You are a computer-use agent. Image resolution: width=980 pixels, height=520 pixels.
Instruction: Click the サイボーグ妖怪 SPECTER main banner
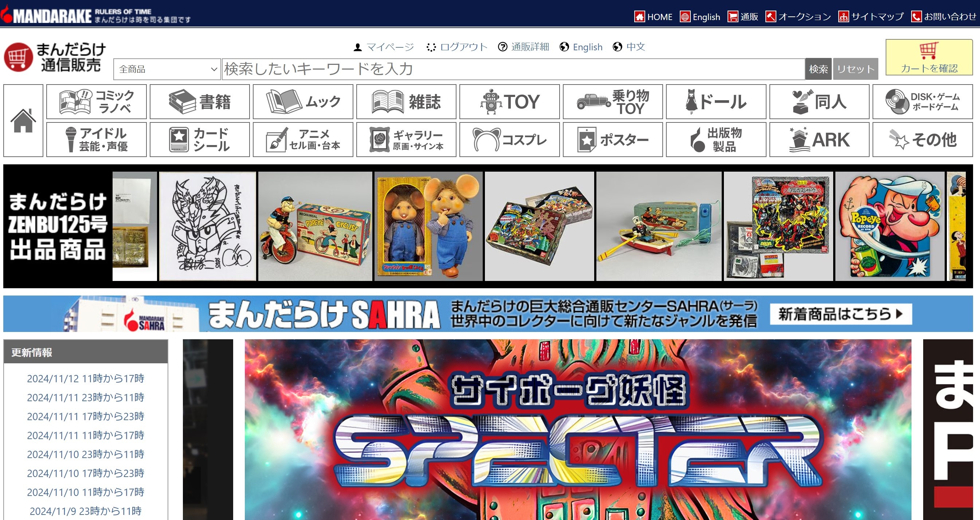[578, 430]
